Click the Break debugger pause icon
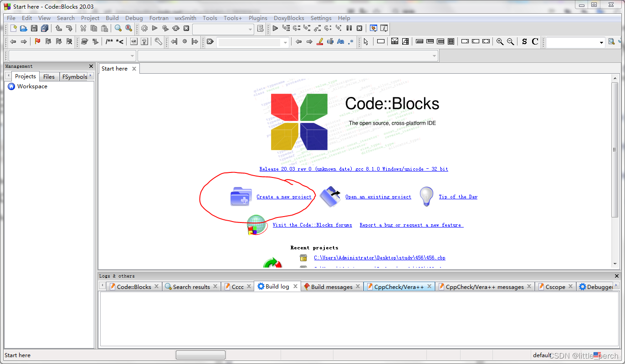 pos(349,28)
